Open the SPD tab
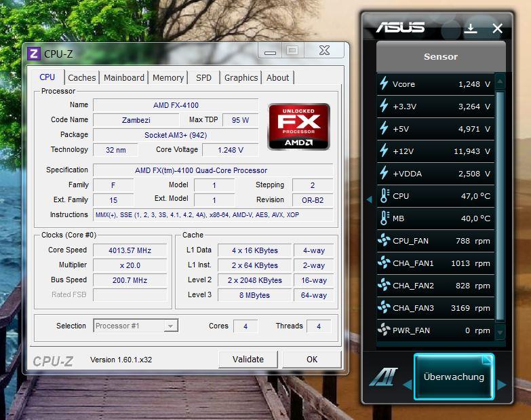 pos(203,77)
